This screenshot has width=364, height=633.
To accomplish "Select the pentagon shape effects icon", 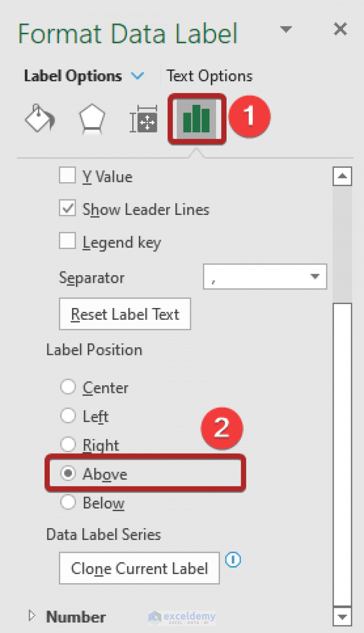I will [x=91, y=119].
